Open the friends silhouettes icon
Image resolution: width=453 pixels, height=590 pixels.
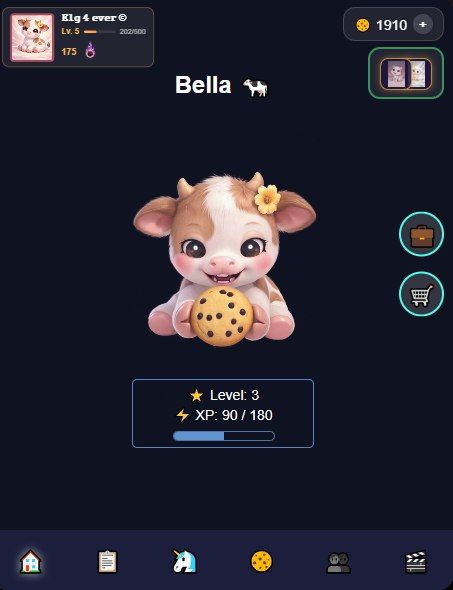(339, 562)
